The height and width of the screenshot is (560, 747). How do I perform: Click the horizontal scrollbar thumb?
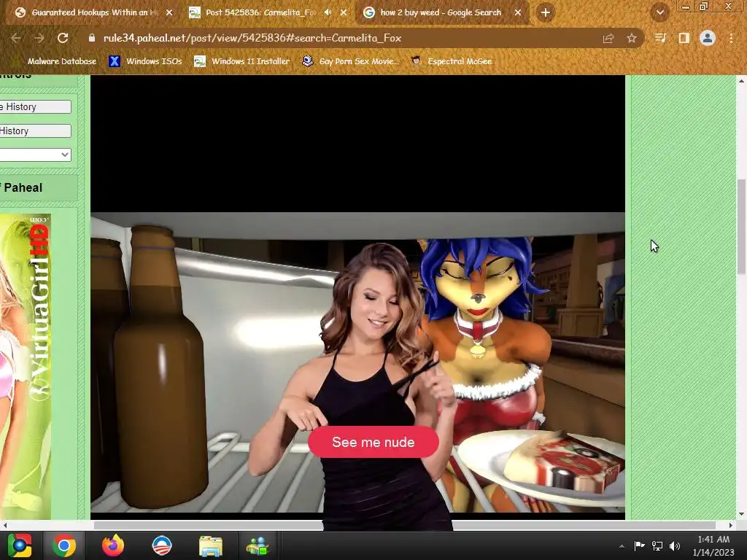click(404, 525)
